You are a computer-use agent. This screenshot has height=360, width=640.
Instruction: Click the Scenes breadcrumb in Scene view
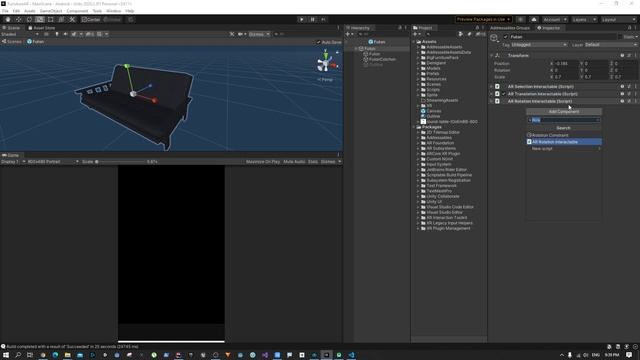click(x=12, y=42)
